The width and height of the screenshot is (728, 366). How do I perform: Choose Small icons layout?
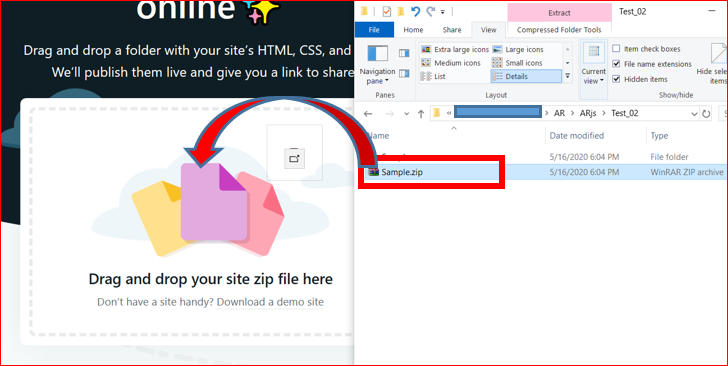pyautogui.click(x=517, y=63)
